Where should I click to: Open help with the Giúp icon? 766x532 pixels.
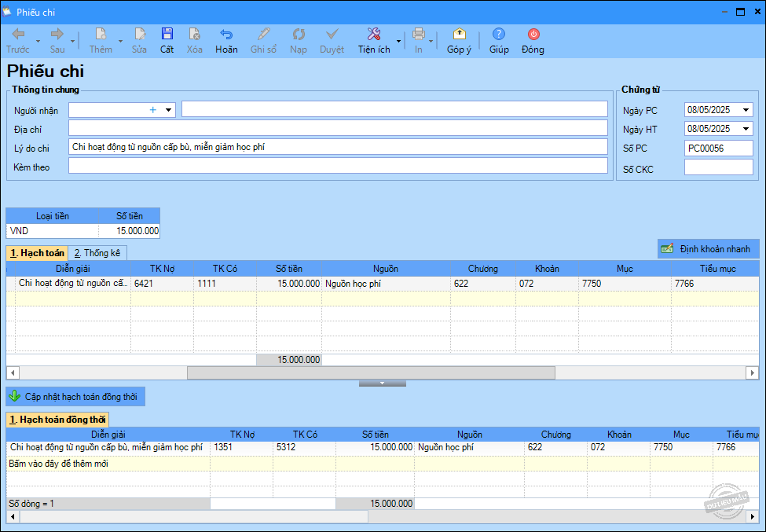[498, 35]
